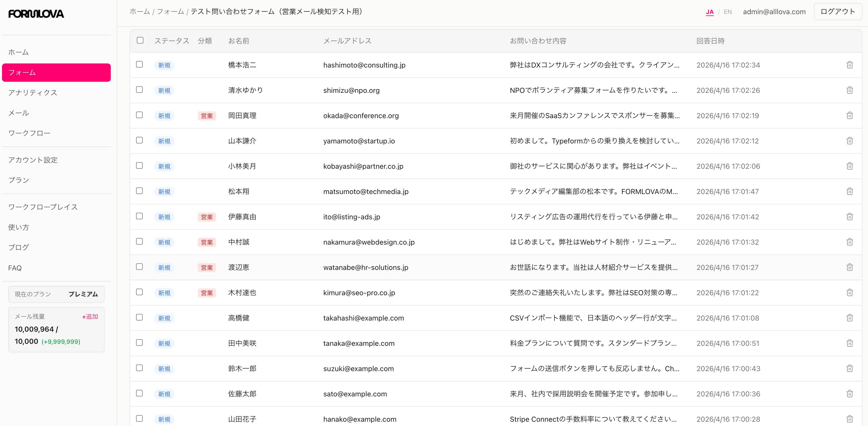
Task: Switch the interface language to EN
Action: click(x=727, y=11)
